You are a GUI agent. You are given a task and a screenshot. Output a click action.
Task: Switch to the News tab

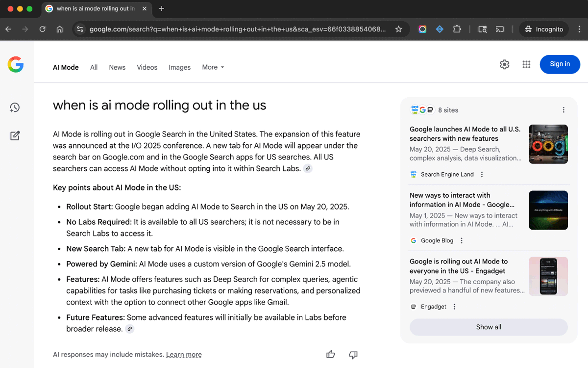tap(117, 67)
